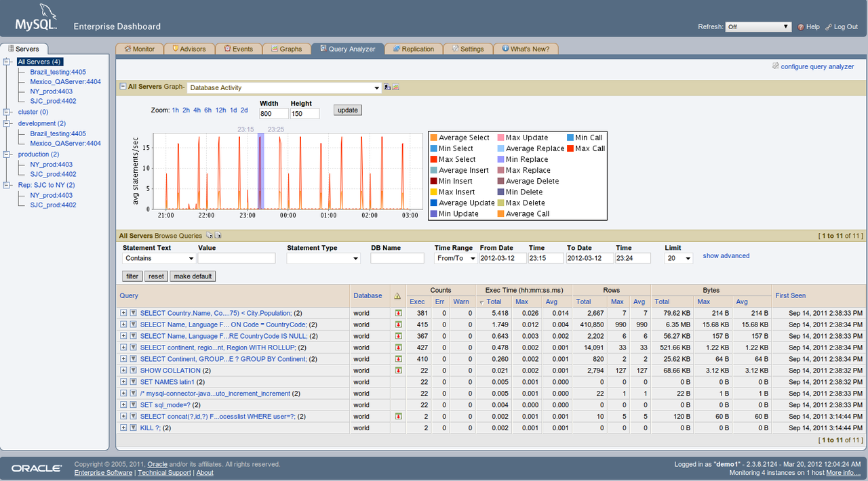The height and width of the screenshot is (481, 868).
Task: Click the Oracle logo in footer
Action: 37,468
